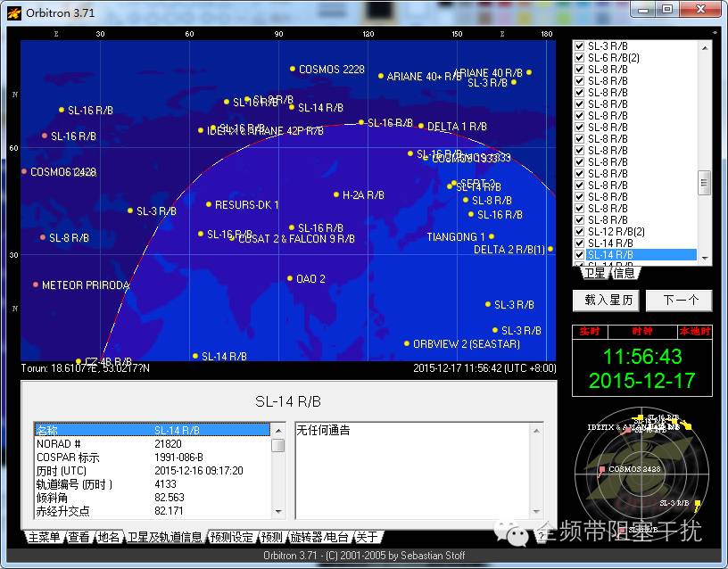Toggle the SL-6 R/B(2) checkbox
The image size is (728, 569).
[x=579, y=58]
